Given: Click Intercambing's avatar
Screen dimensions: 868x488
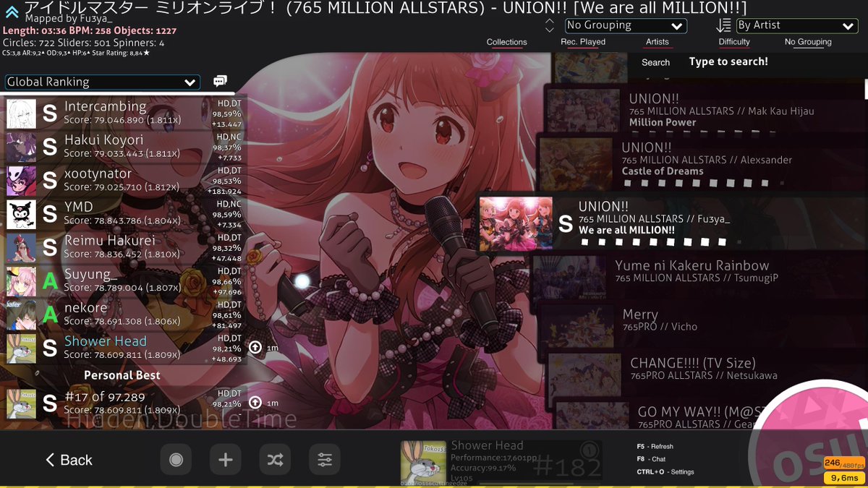Looking at the screenshot, I should click(21, 114).
